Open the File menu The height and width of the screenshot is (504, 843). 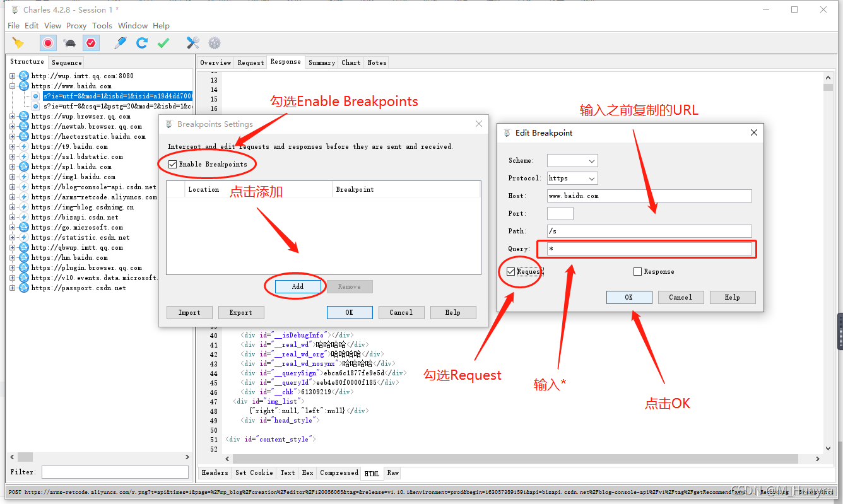click(13, 26)
